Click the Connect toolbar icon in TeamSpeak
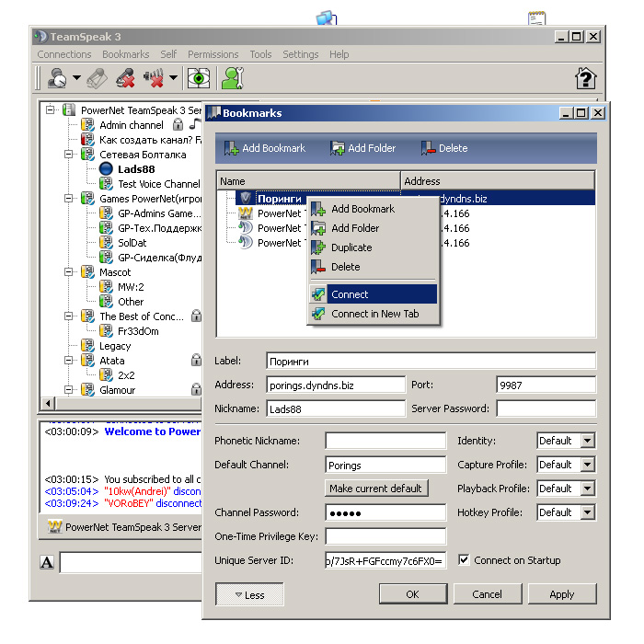Screen dimensions: 644x644 click(x=57, y=77)
